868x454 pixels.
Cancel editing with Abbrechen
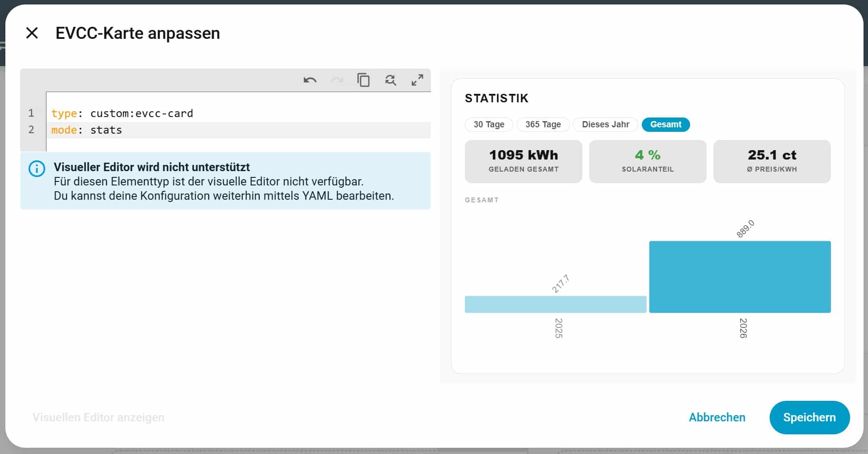pyautogui.click(x=717, y=417)
